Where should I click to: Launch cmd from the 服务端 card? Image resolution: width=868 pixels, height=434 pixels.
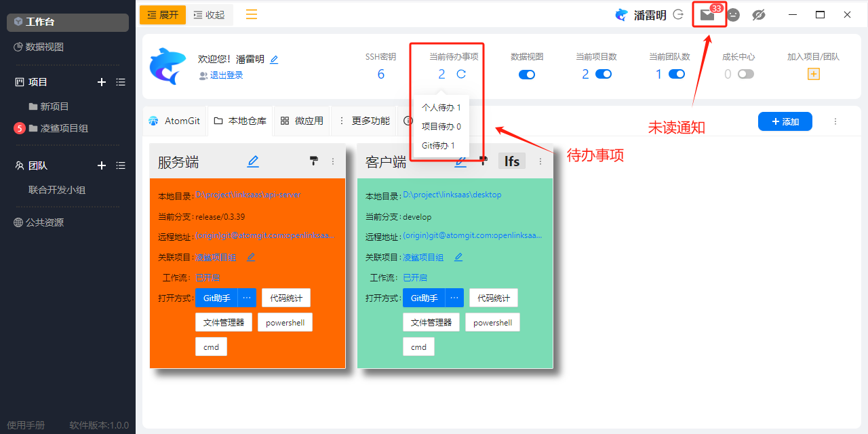(211, 347)
